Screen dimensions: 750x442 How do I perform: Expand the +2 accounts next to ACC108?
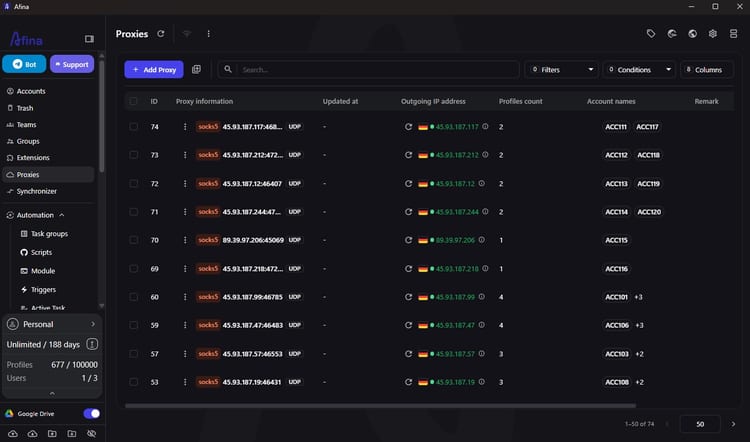[640, 382]
